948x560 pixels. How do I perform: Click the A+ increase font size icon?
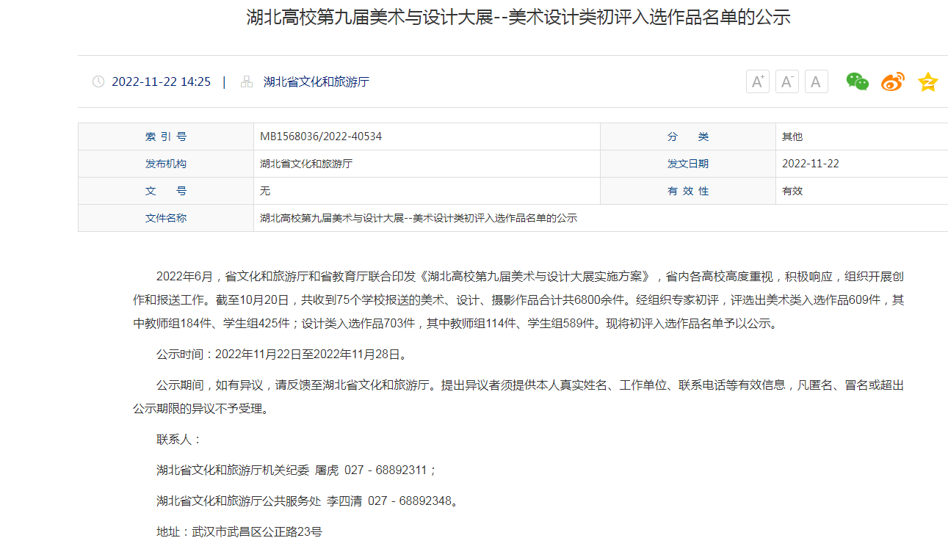757,81
